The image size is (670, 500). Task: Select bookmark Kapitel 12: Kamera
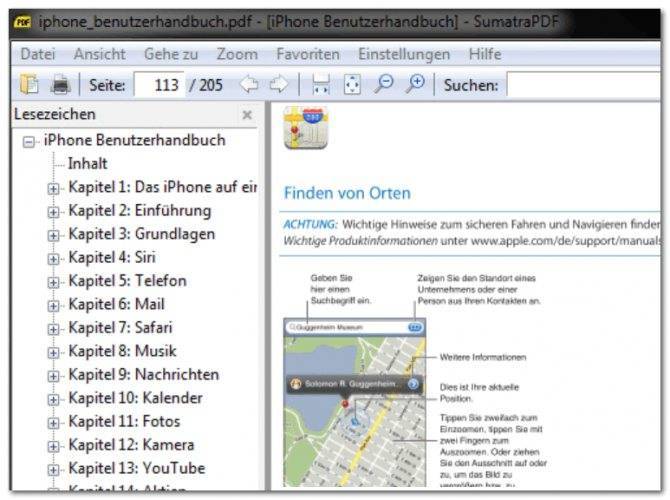131,445
